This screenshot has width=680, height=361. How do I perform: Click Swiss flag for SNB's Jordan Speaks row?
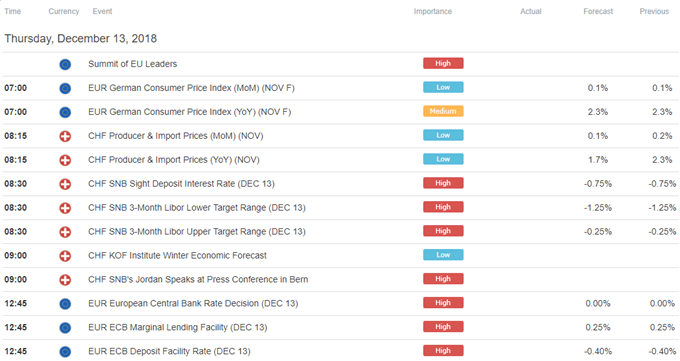tap(65, 280)
